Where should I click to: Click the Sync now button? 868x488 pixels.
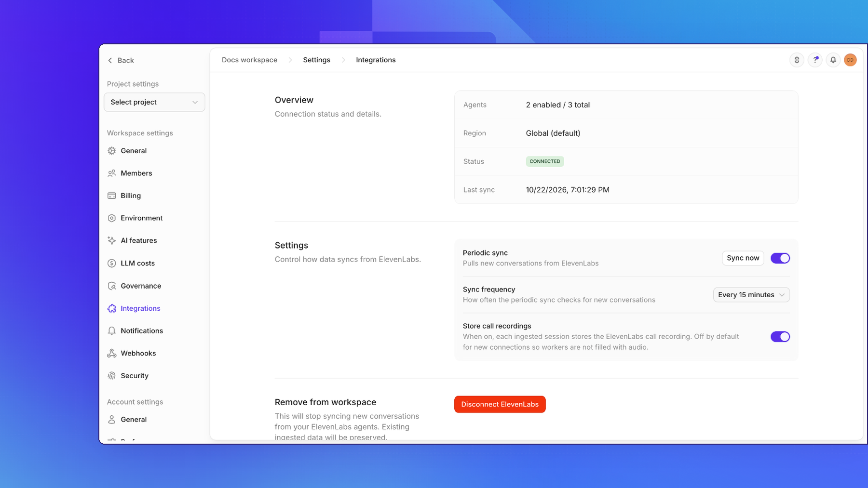[743, 258]
